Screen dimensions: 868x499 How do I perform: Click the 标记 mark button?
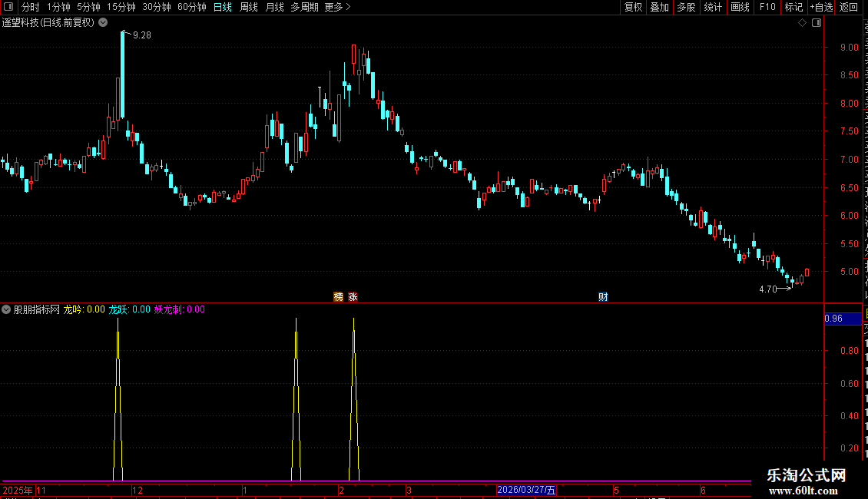tap(793, 7)
